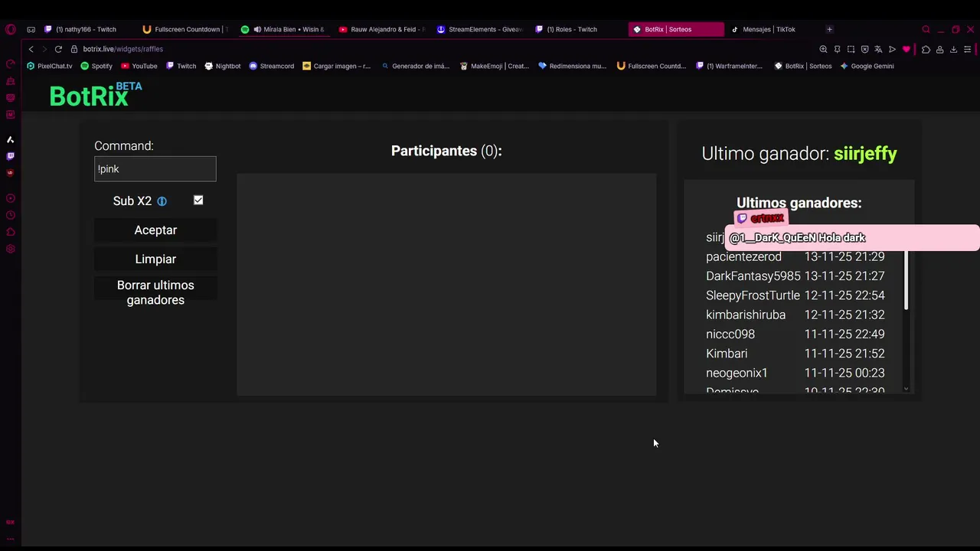Open the BotRix Sorteos bookmark
This screenshot has width=980, height=551.
(x=802, y=66)
